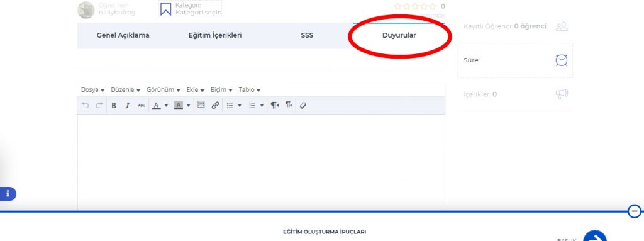Apply strikethrough ABC formatting
Viewport: 644px width, 241px height.
(x=142, y=106)
